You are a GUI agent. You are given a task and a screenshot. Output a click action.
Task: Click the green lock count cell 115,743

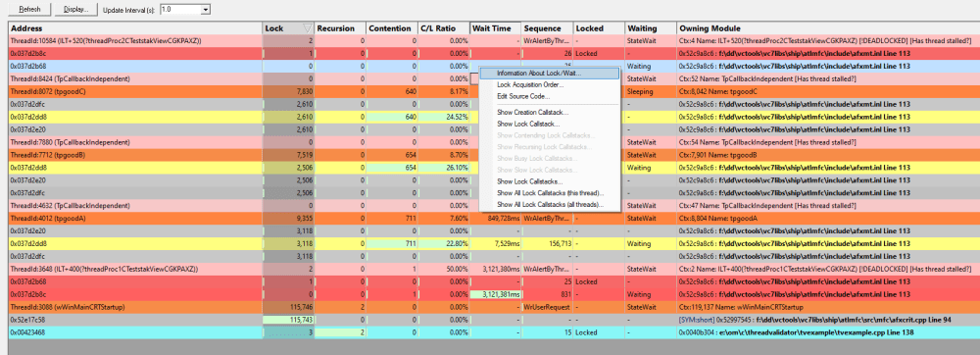click(289, 320)
